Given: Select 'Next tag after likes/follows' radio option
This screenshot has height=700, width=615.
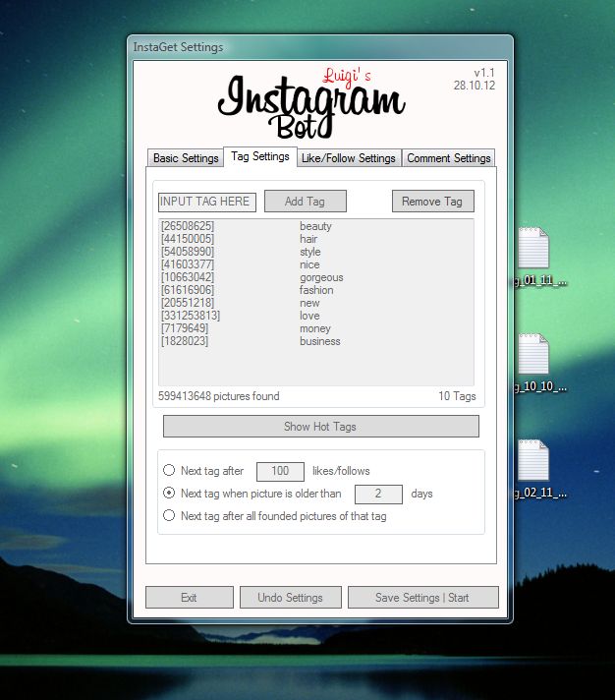Looking at the screenshot, I should tap(170, 471).
